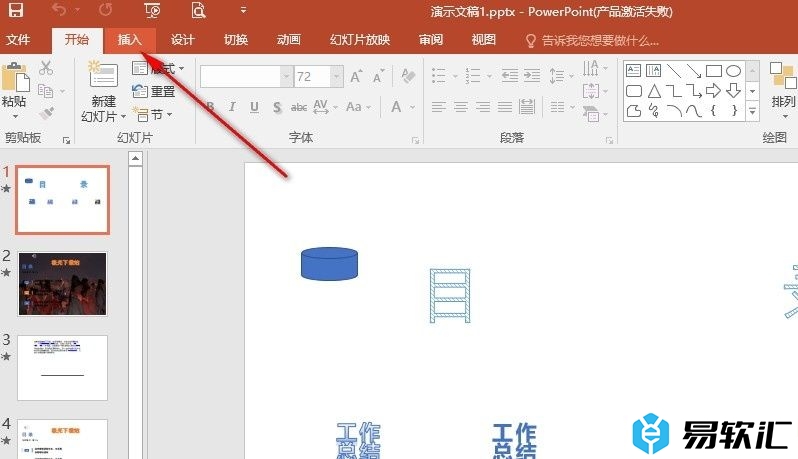Expand the 新建幻灯片 dropdown arrow
Viewport: 798px width, 459px height.
click(x=124, y=117)
